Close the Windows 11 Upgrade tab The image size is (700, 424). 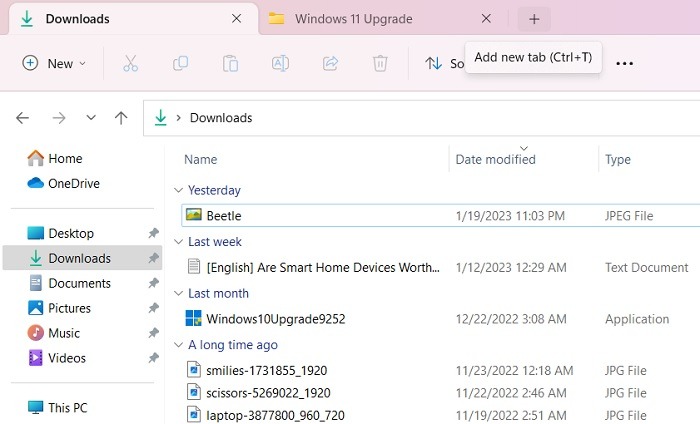point(486,19)
